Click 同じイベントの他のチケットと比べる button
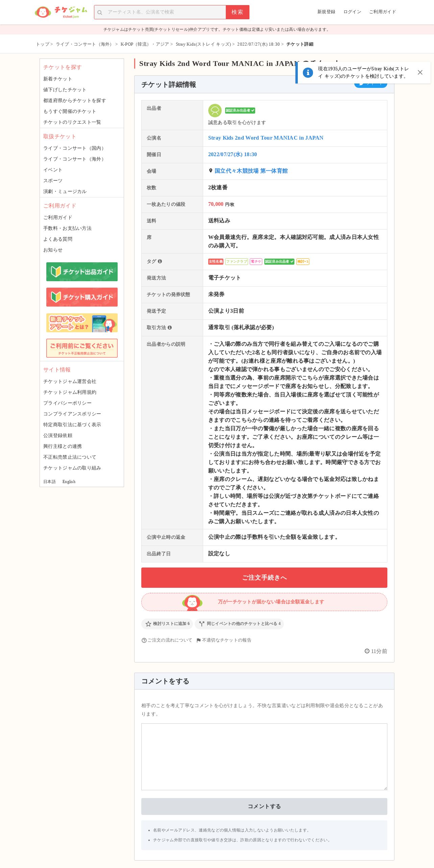This screenshot has width=434, height=868. pyautogui.click(x=239, y=624)
